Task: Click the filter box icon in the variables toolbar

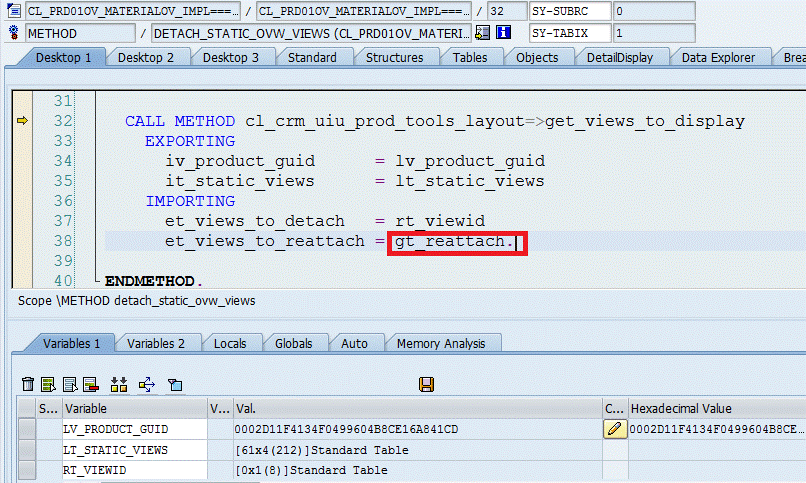Action: point(175,384)
